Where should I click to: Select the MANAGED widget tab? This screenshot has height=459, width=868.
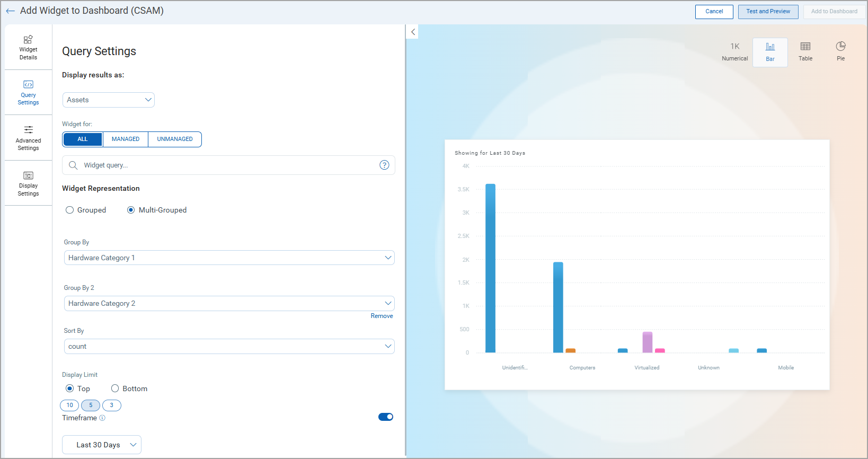(126, 139)
